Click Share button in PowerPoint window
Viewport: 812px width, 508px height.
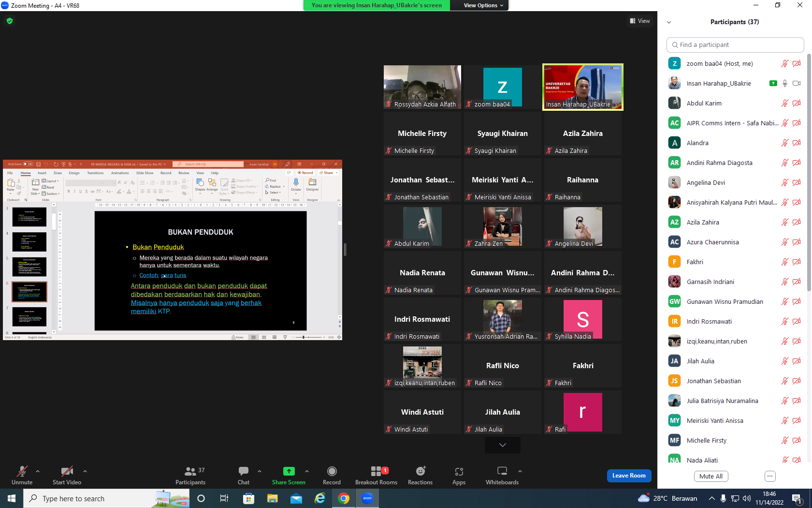pos(329,173)
